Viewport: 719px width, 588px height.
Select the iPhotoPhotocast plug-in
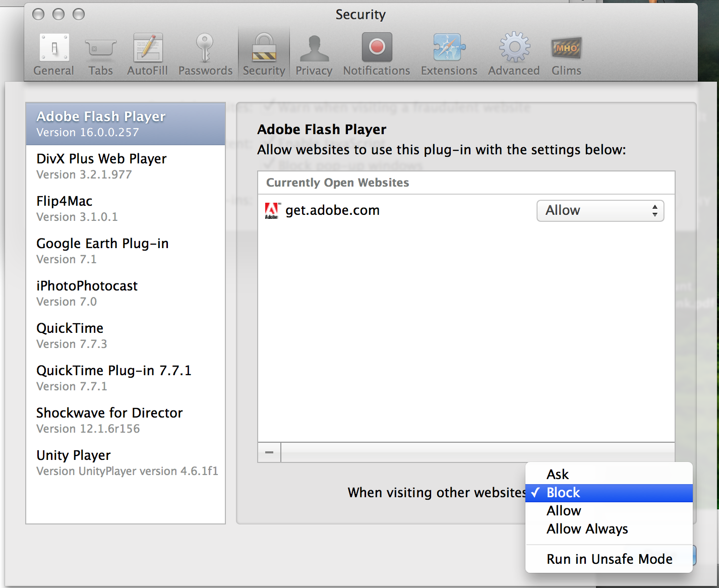[x=126, y=293]
